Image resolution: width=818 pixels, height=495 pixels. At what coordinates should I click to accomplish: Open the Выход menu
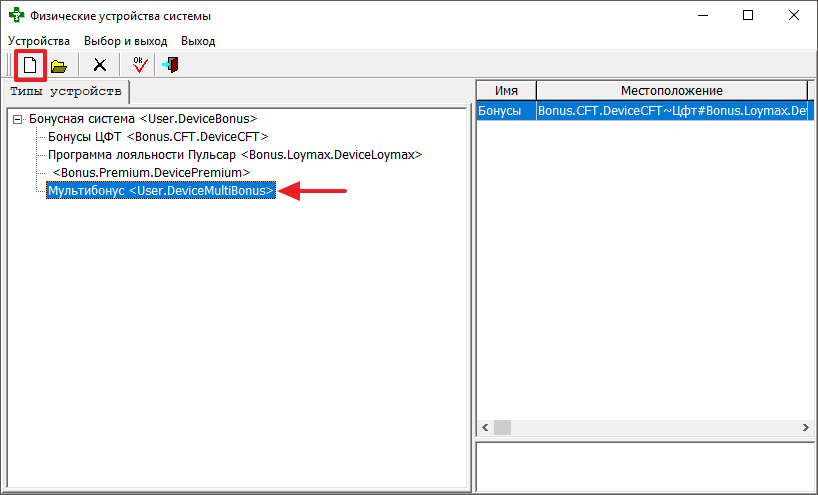[198, 41]
